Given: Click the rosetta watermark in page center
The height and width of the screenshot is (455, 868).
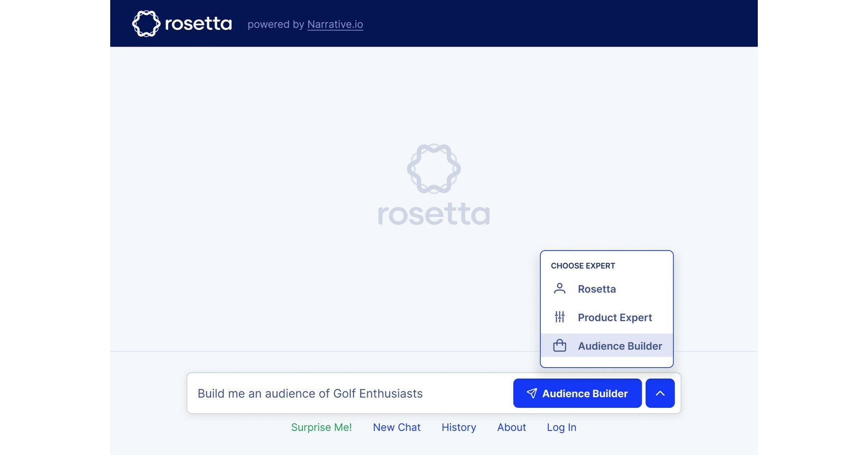Looking at the screenshot, I should point(434,214).
